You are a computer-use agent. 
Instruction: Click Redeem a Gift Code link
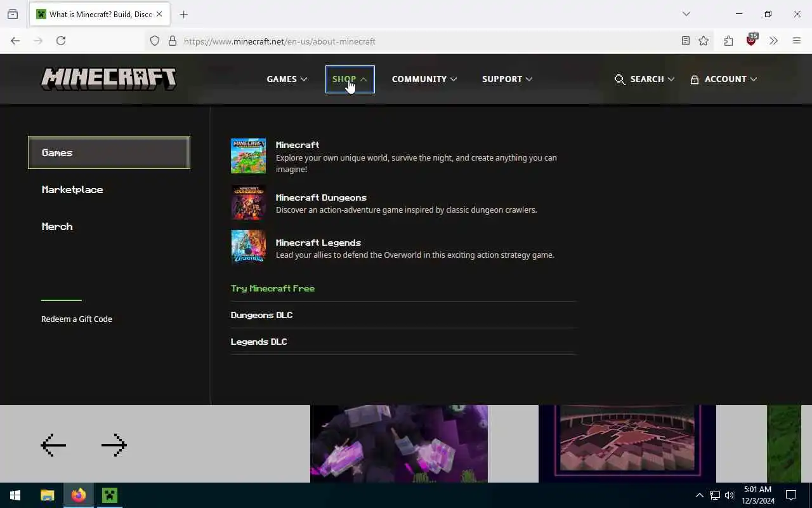[77, 319]
